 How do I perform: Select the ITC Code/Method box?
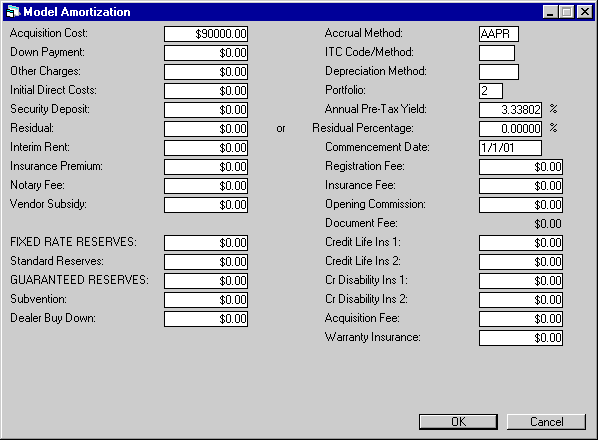coord(497,53)
